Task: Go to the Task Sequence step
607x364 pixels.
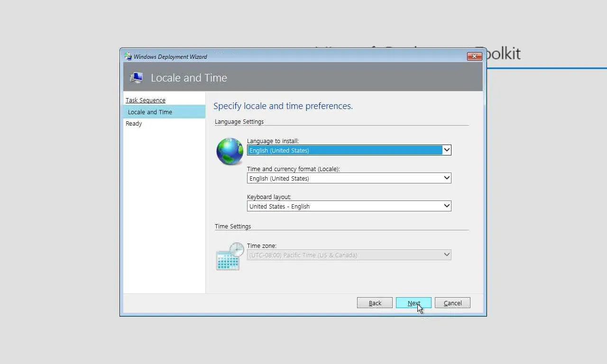Action: pyautogui.click(x=146, y=100)
